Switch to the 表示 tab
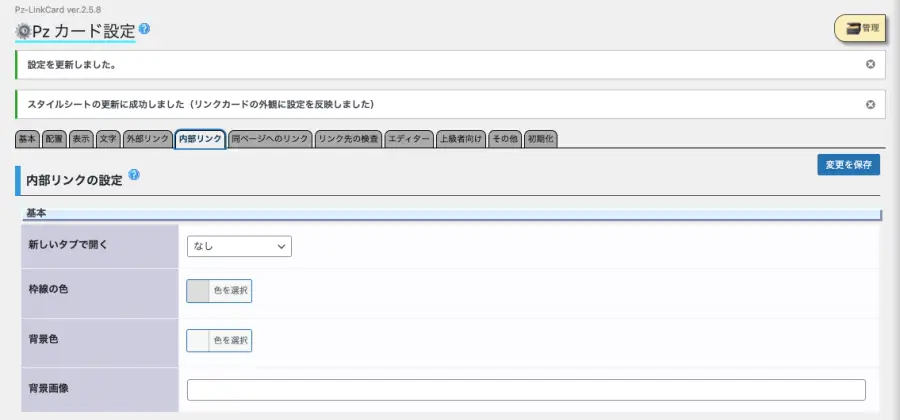This screenshot has width=900, height=420. click(x=81, y=139)
